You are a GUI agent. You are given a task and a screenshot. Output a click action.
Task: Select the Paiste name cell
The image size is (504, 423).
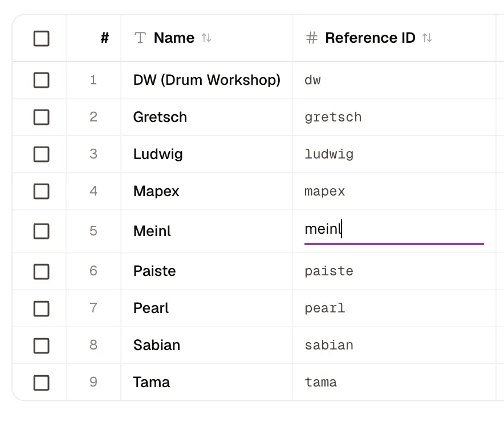(207, 271)
